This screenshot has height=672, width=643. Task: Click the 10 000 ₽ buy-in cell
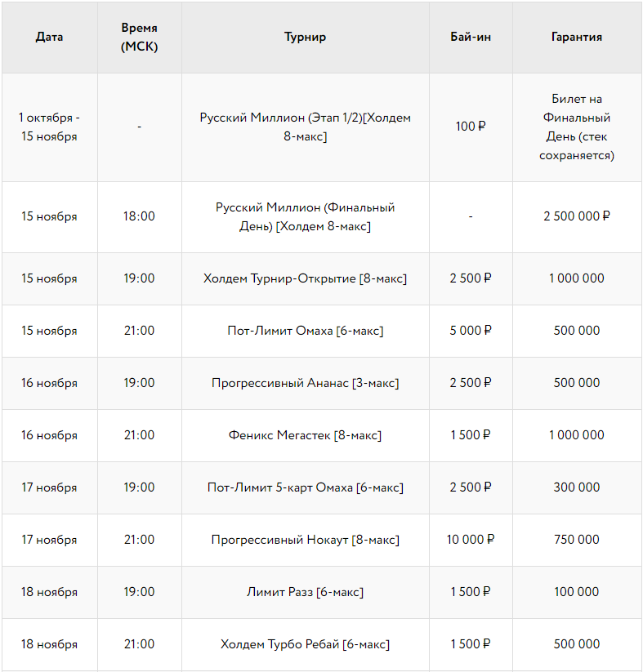tap(471, 540)
